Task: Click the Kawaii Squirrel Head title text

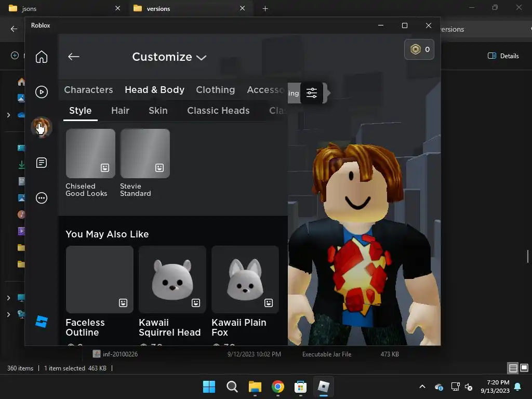Action: tap(170, 327)
